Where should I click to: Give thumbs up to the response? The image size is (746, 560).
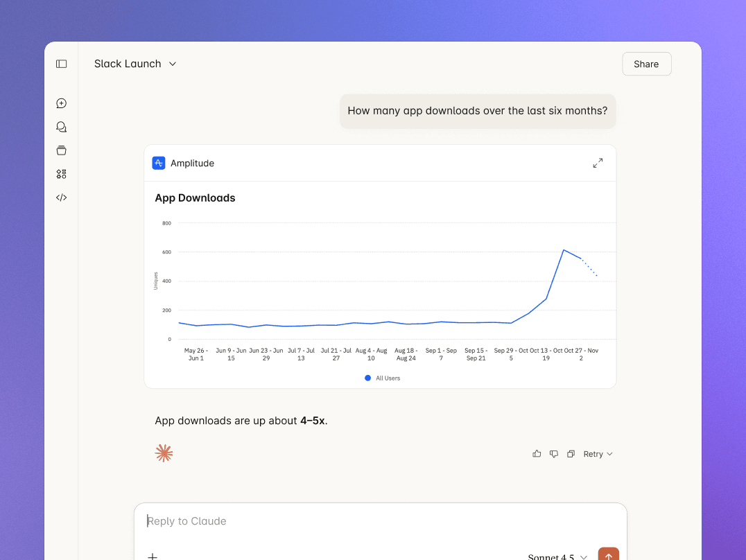[x=537, y=454]
